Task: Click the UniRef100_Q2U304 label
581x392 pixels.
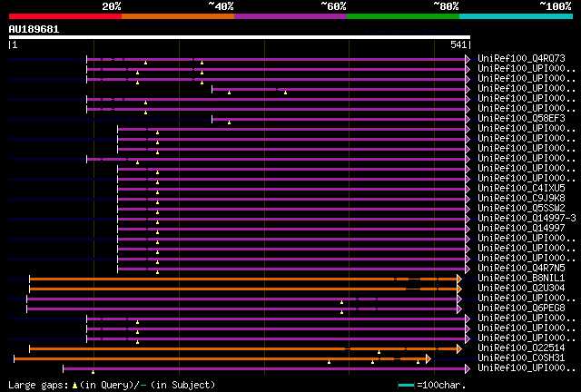Action: (x=521, y=289)
